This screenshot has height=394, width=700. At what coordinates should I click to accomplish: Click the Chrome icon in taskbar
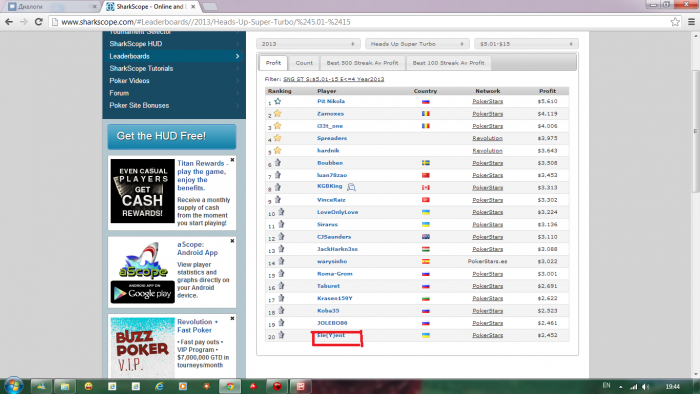point(230,386)
